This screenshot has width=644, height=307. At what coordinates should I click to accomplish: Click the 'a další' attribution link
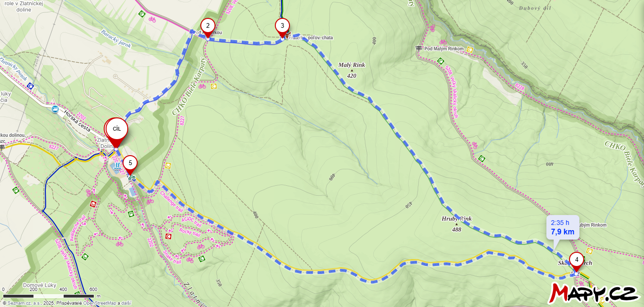coord(125,303)
